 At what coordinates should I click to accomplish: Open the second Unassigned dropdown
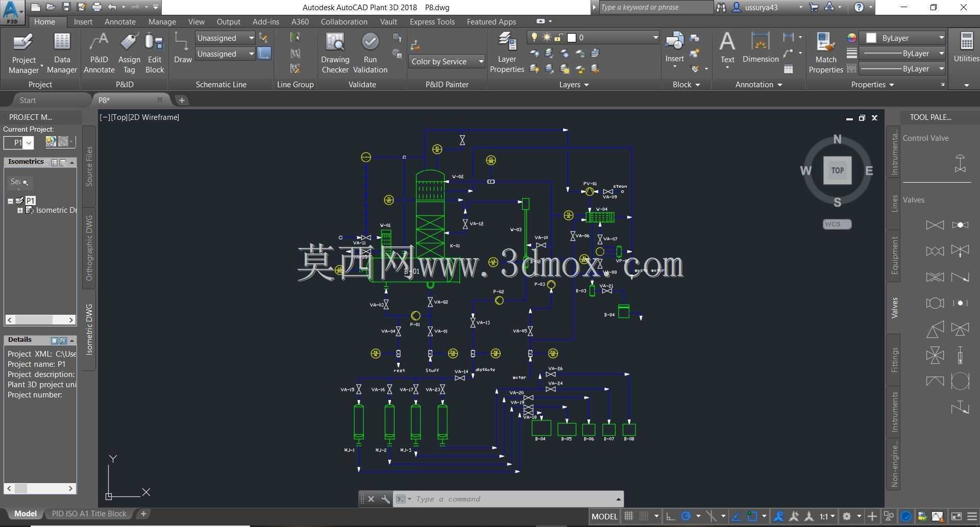point(225,54)
